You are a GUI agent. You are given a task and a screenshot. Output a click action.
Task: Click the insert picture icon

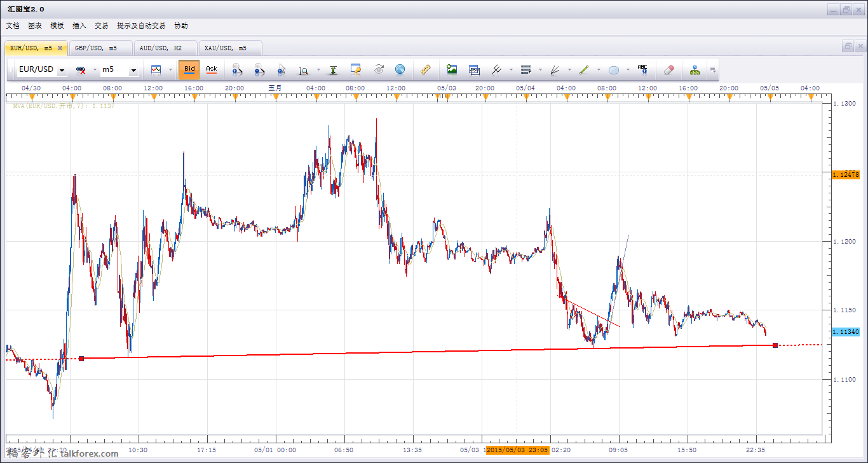coord(452,69)
